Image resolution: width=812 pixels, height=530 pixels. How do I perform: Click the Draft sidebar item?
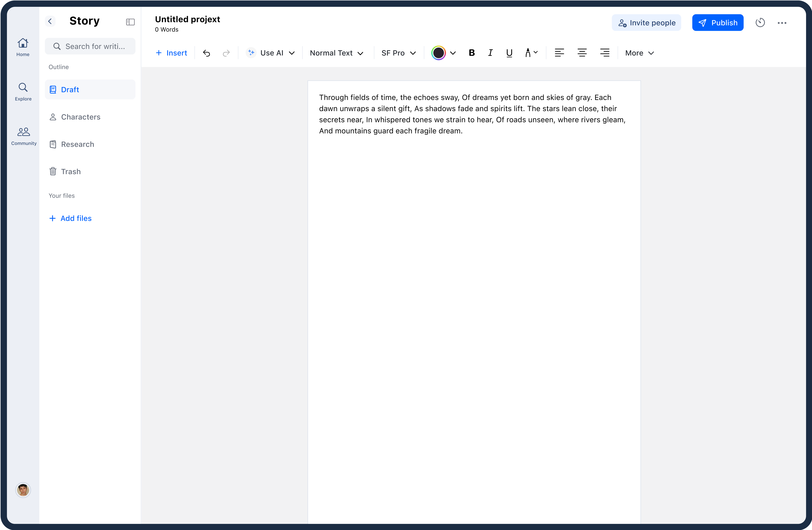coord(90,89)
